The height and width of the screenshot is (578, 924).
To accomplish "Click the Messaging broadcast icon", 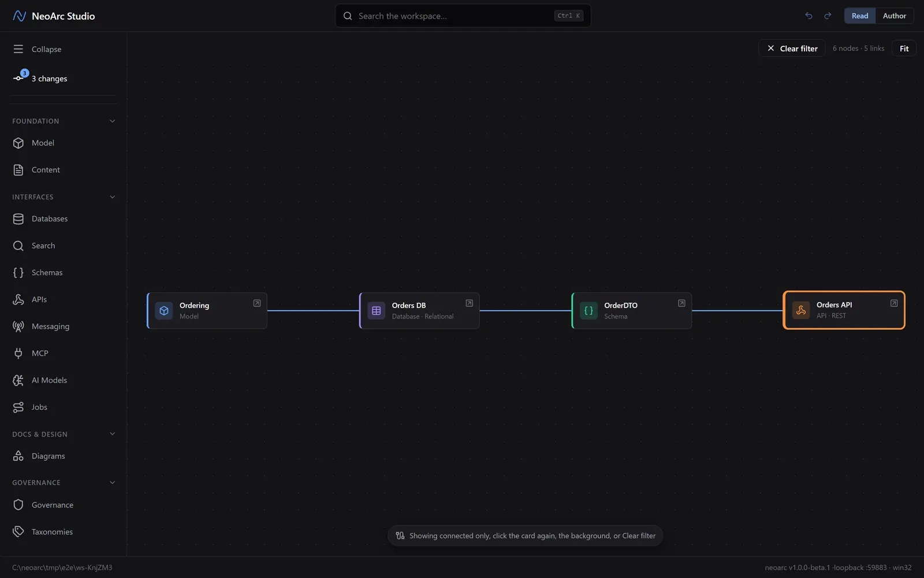I will [18, 327].
